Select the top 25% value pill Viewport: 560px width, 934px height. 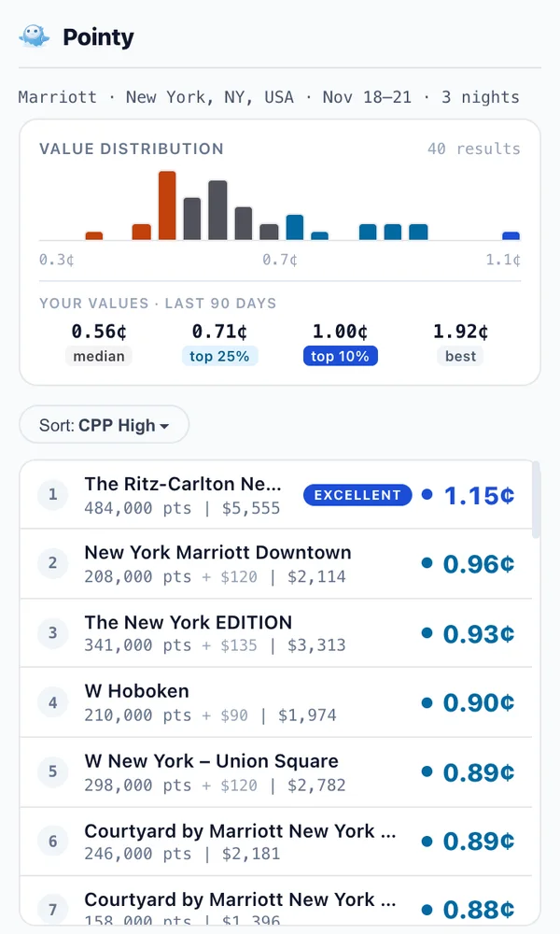pos(219,356)
